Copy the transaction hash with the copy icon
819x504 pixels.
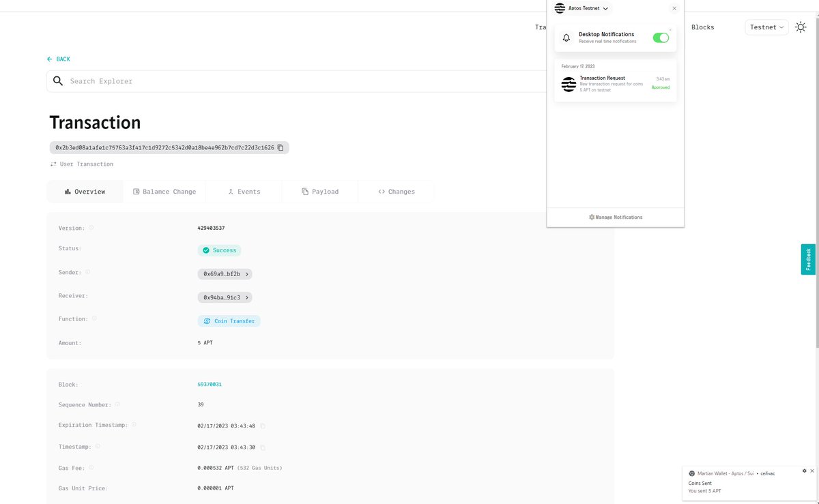click(281, 147)
